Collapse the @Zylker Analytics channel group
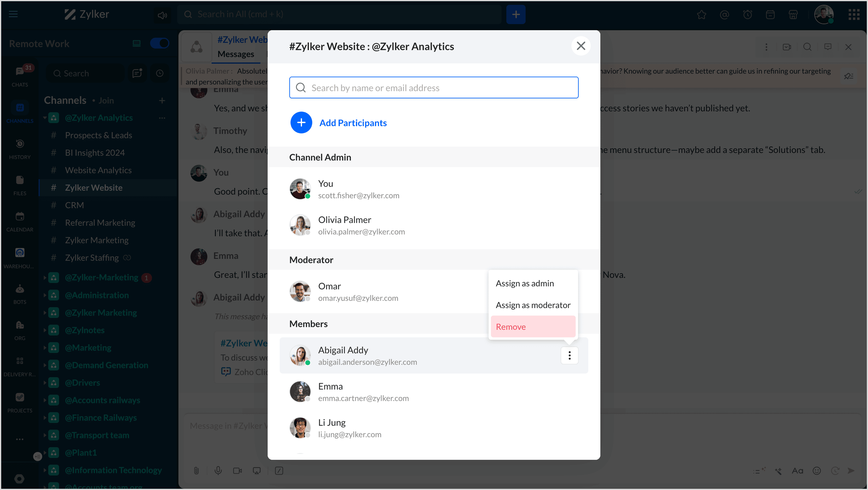Viewport: 868px width, 490px height. pyautogui.click(x=45, y=118)
